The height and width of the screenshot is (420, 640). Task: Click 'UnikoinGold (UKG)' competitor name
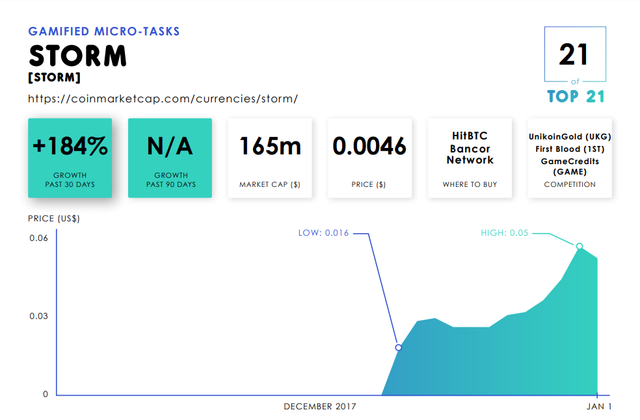pyautogui.click(x=570, y=137)
